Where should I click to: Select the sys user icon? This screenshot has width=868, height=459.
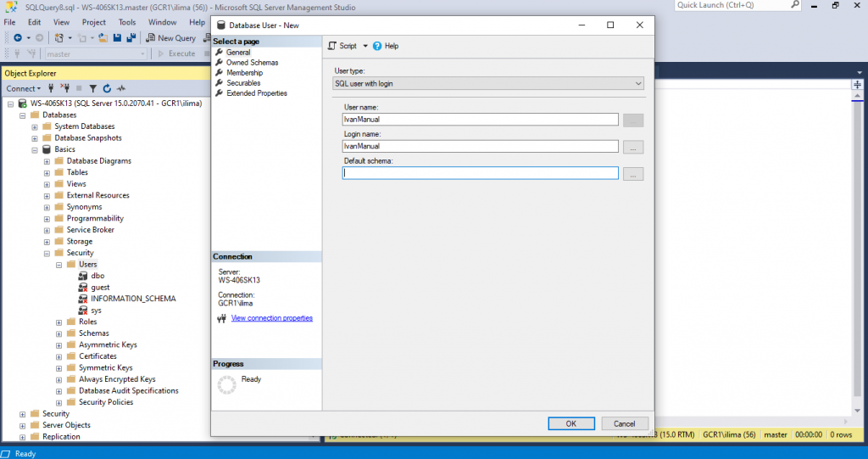[83, 311]
